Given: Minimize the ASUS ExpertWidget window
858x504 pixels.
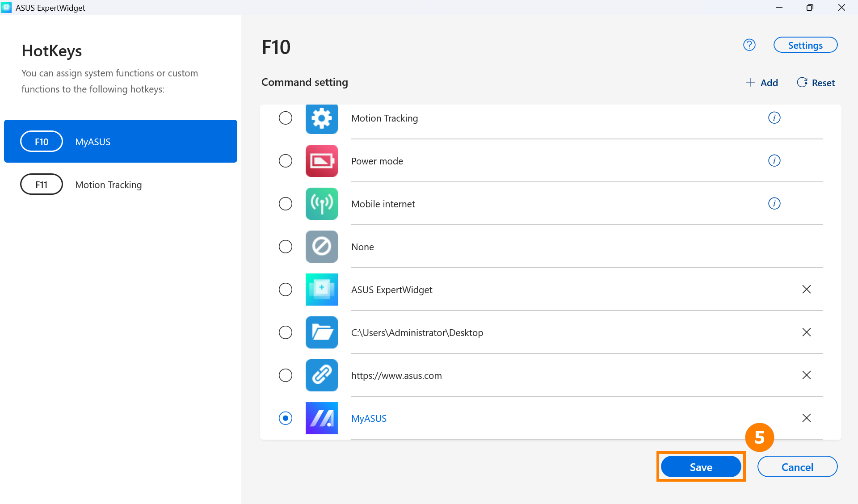Looking at the screenshot, I should (779, 8).
